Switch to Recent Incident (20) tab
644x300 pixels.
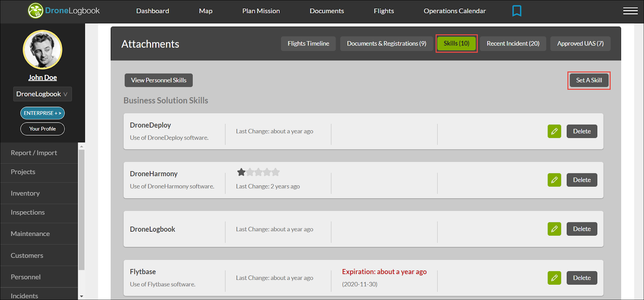(513, 43)
